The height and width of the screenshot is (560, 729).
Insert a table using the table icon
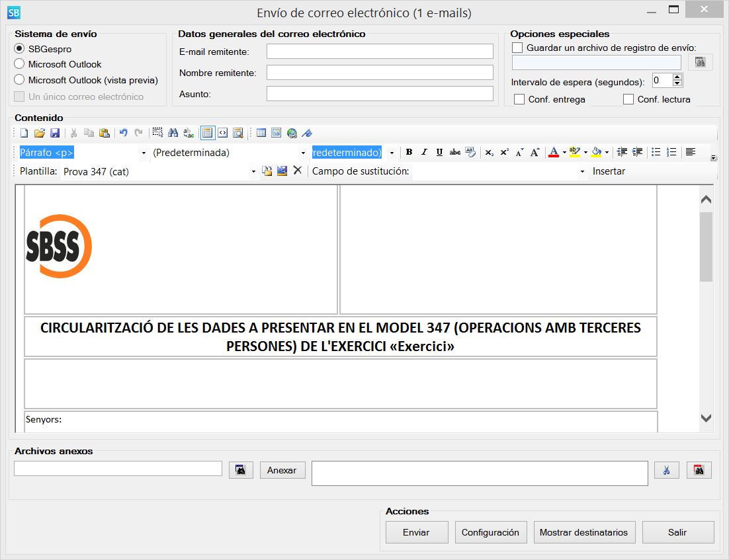261,132
